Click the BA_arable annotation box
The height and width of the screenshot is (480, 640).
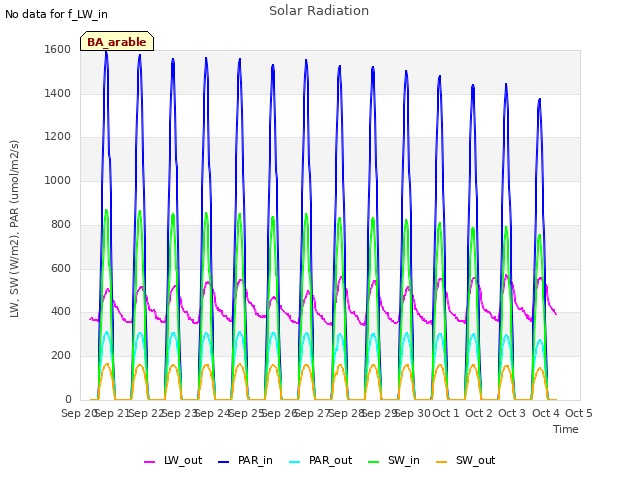tap(117, 41)
